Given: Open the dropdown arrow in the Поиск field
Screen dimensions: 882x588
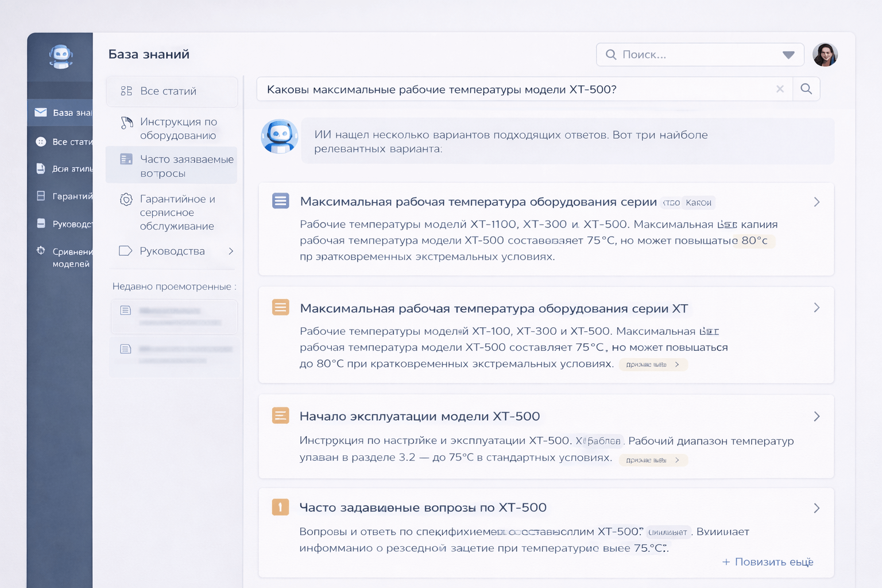Looking at the screenshot, I should 788,55.
